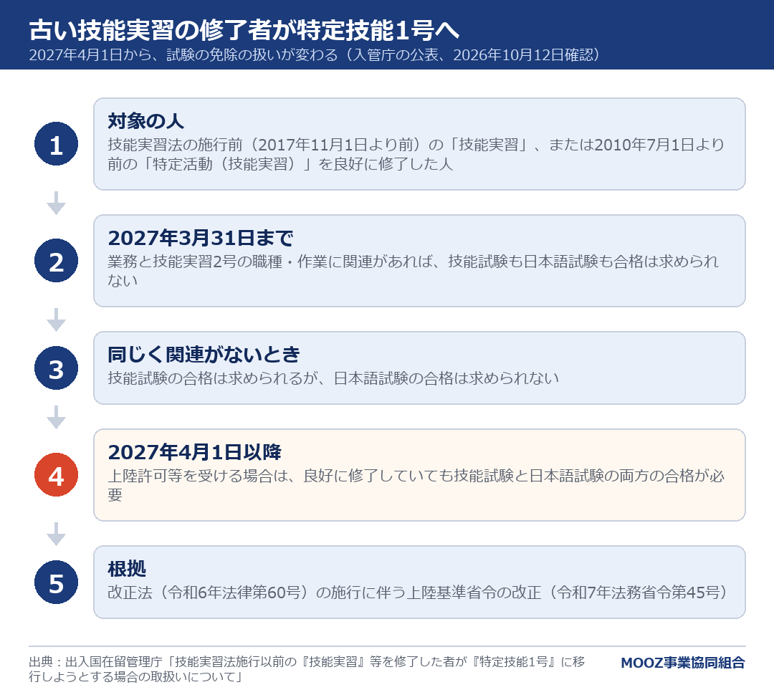The height and width of the screenshot is (700, 774).
Task: Click the subtitle starting with 2027年4月1日から
Action: tap(314, 54)
